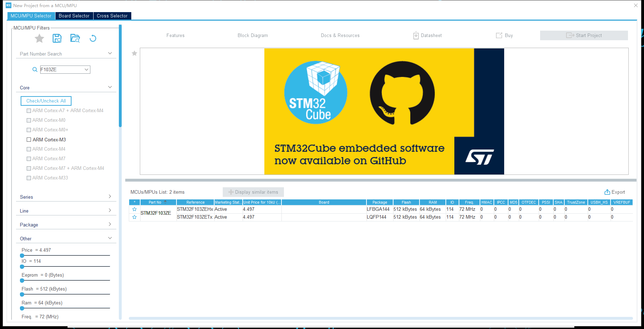Toggle ARM Cortex-M7 + ARM Cortex-M4 checkbox

point(29,168)
